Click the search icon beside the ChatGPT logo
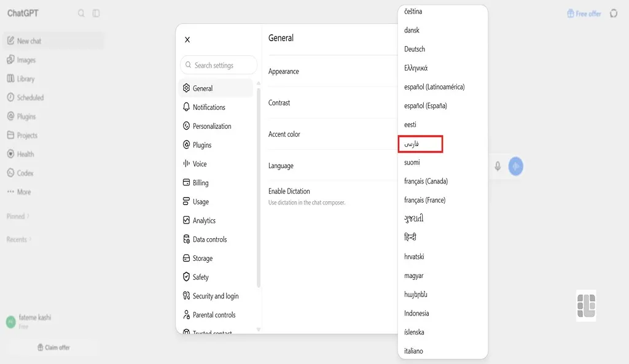629x364 pixels. coord(81,14)
